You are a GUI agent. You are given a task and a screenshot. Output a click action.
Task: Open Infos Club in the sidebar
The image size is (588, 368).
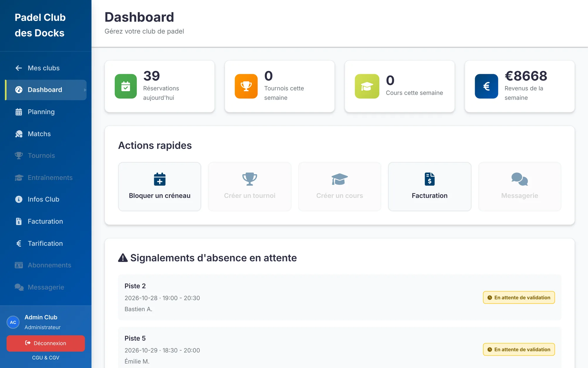point(46,199)
